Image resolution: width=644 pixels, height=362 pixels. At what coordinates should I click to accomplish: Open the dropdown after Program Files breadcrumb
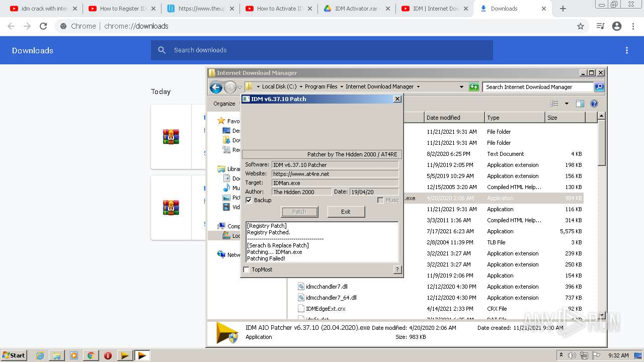341,86
